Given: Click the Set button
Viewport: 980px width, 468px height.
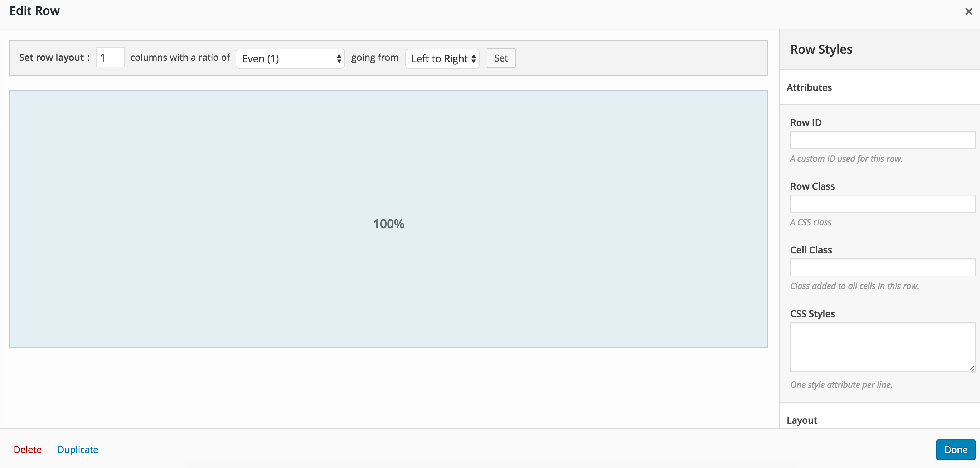Looking at the screenshot, I should coord(501,58).
